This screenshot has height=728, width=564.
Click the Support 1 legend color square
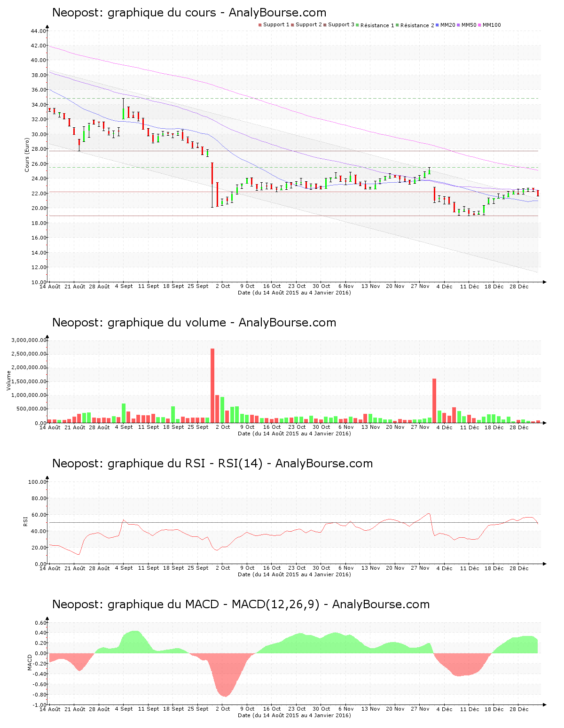260,25
